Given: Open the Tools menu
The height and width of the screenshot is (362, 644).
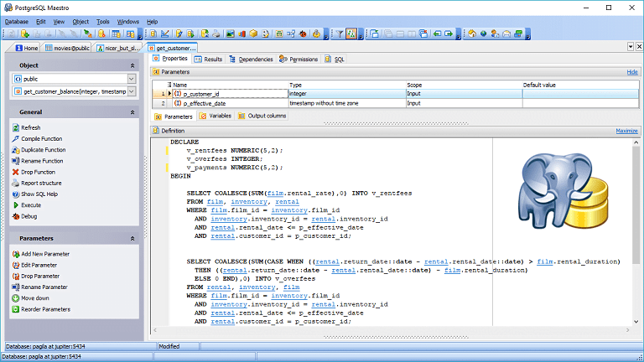Looking at the screenshot, I should [x=102, y=22].
